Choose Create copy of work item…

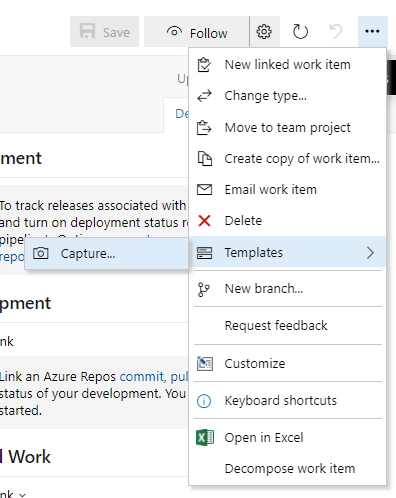(x=287, y=159)
